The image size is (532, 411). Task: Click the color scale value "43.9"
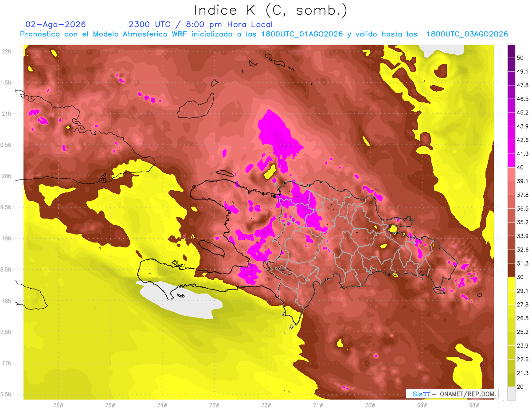[x=522, y=127]
